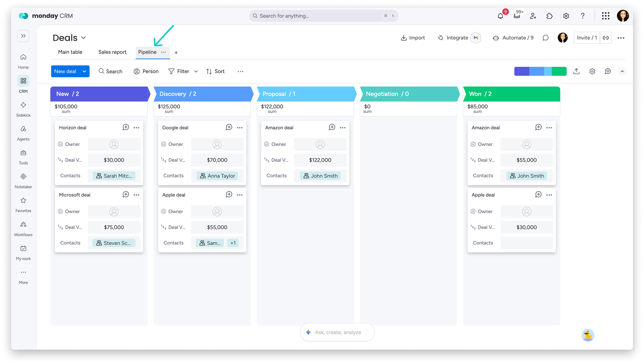644x364 pixels.
Task: Click the Filter button
Action: pos(179,71)
